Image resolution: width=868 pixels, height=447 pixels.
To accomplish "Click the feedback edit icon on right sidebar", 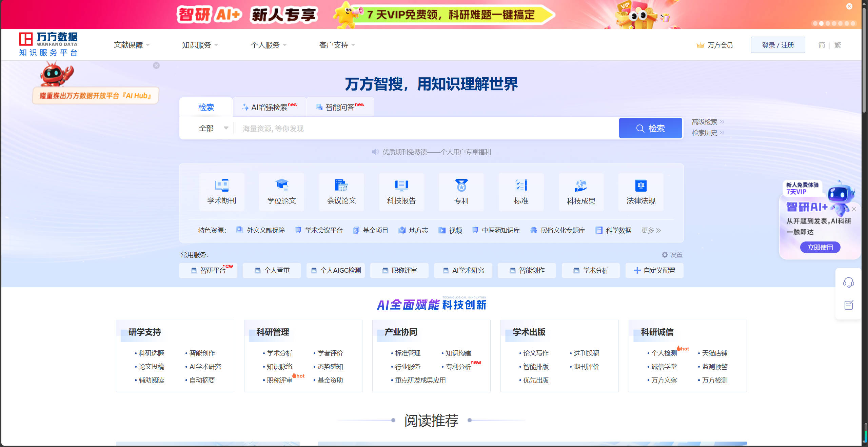I will (848, 305).
